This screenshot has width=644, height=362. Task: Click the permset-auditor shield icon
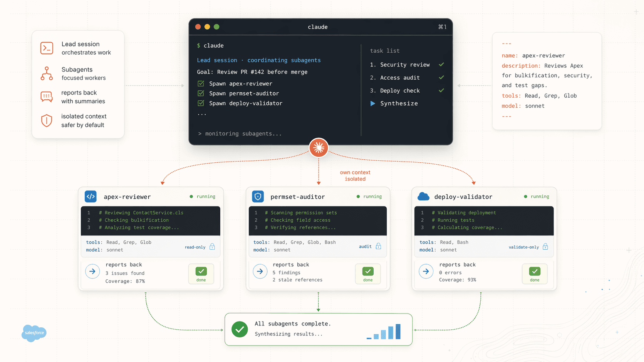[x=258, y=197]
